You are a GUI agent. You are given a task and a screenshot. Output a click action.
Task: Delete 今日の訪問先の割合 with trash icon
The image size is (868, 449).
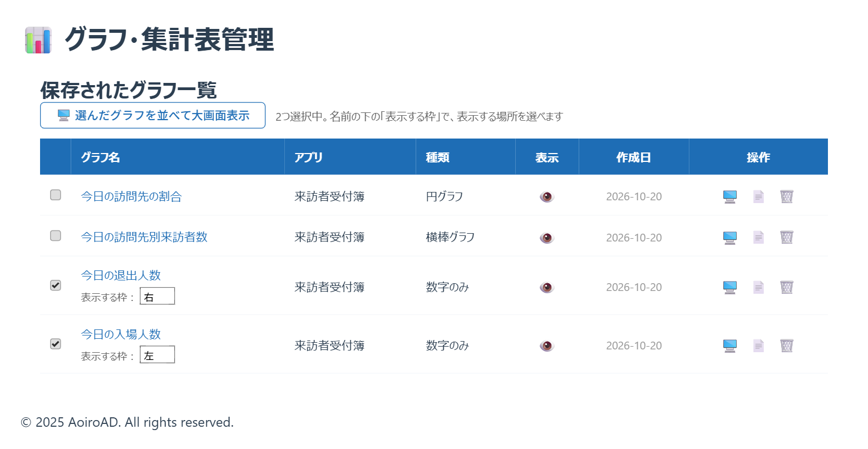point(787,196)
